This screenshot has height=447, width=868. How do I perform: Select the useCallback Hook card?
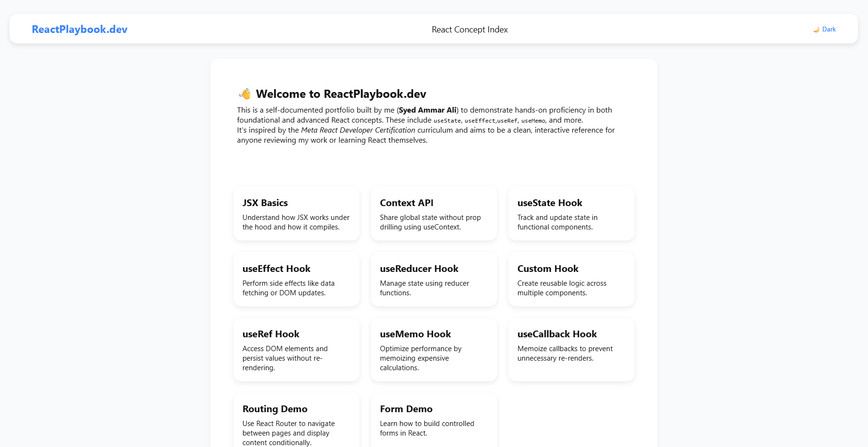coord(571,349)
